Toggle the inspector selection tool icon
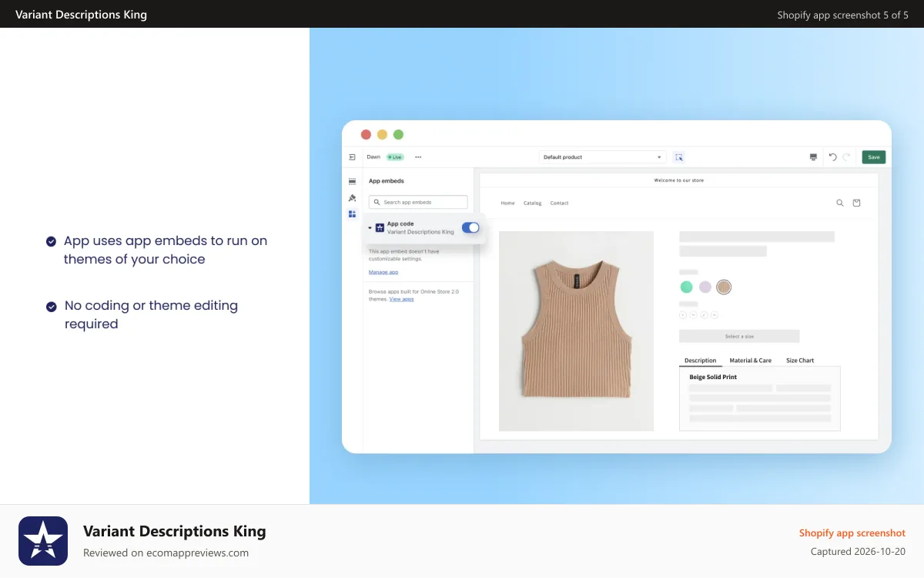The height and width of the screenshot is (578, 924). 678,157
